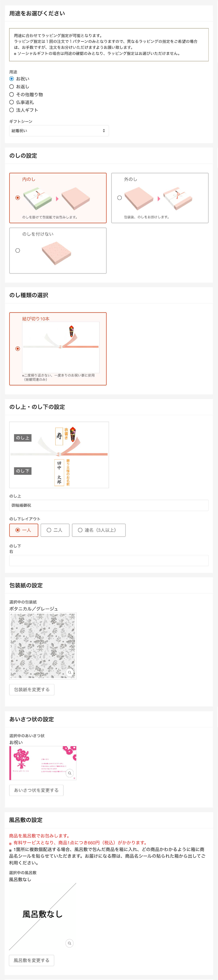Choose その他贈り物 as the purpose
Viewport: 218px width, 980px height.
pos(11,94)
